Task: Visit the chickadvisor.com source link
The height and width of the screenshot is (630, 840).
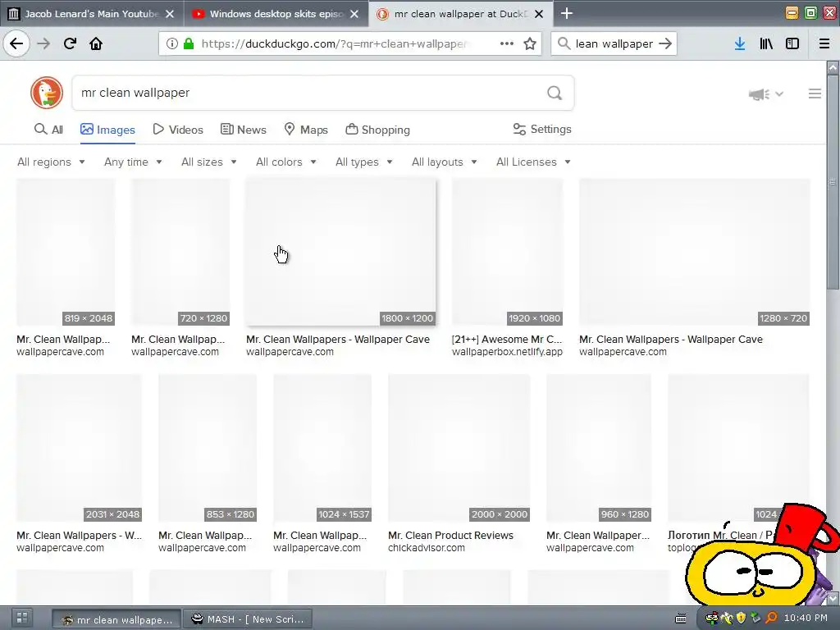Action: pos(427,548)
